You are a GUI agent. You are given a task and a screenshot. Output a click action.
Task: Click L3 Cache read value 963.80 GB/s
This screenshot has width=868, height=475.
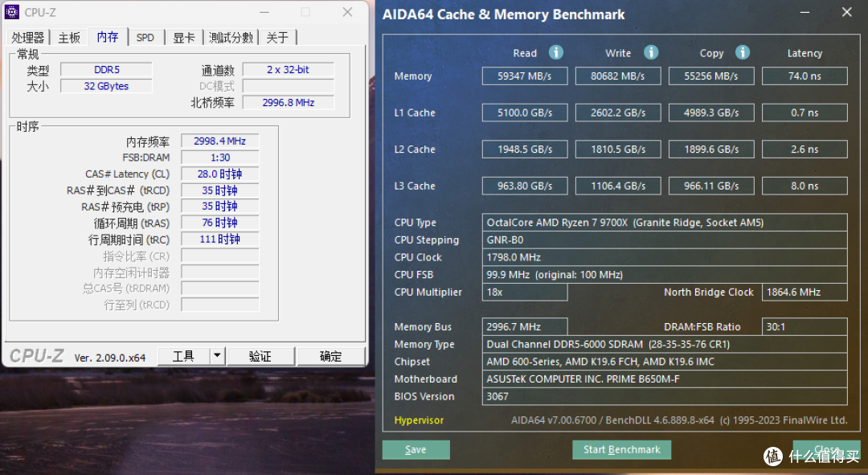[525, 186]
